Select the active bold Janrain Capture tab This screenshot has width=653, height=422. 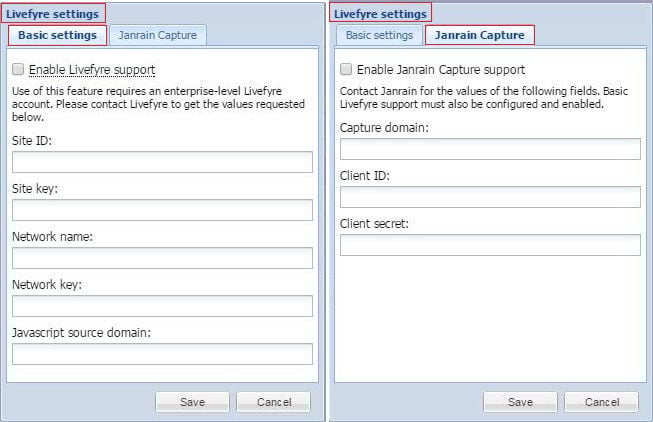(x=479, y=35)
